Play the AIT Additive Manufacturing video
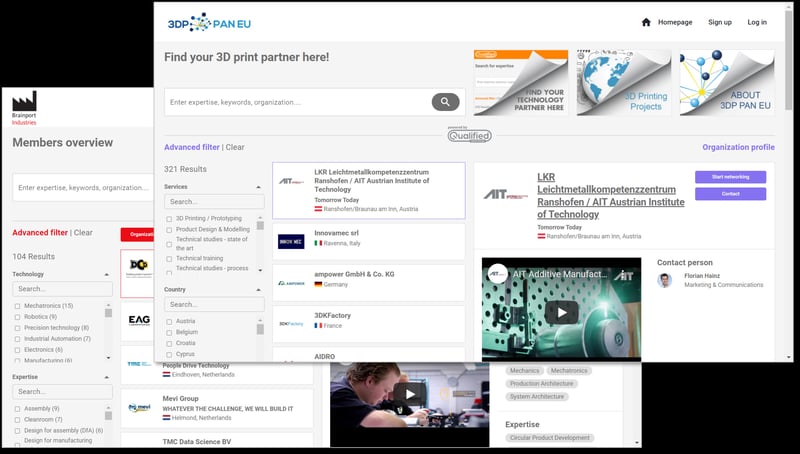This screenshot has width=800, height=454. tap(561, 312)
